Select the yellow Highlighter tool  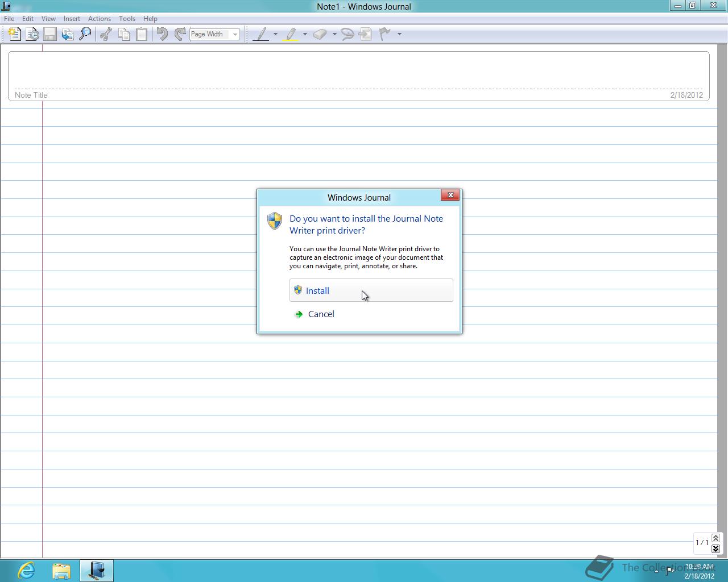coord(291,34)
